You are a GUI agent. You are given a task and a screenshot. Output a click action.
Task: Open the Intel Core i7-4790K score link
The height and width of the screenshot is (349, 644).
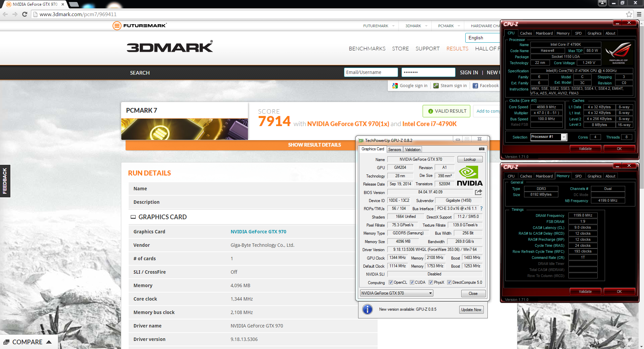coord(429,124)
